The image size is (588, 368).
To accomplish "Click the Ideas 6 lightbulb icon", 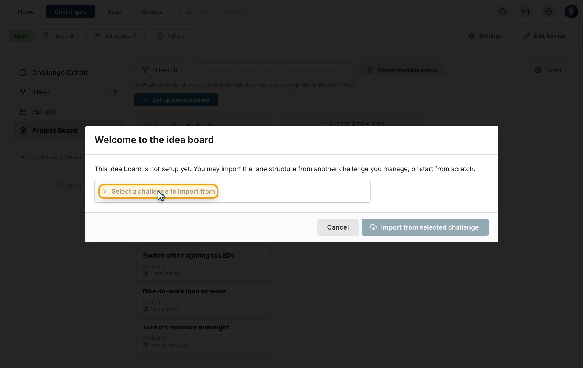I will [x=46, y=36].
